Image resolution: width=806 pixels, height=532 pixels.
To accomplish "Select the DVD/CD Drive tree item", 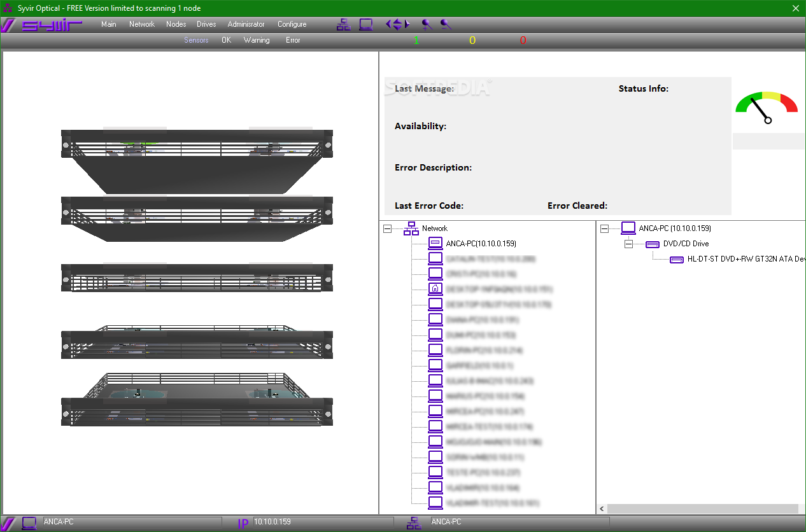I will pyautogui.click(x=686, y=244).
